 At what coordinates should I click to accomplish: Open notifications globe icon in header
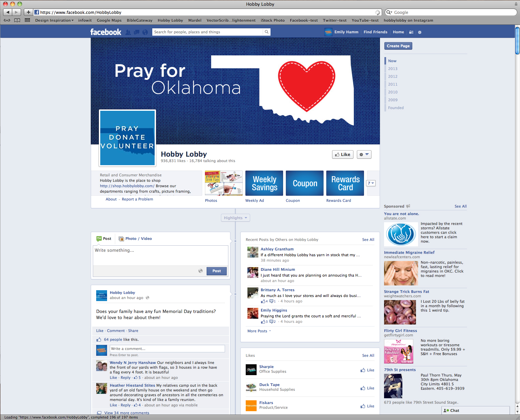pos(145,32)
